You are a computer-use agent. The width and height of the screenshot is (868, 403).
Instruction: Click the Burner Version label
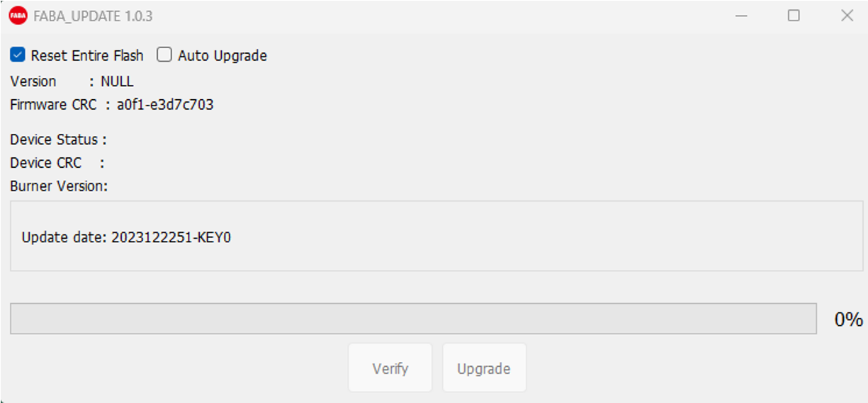pos(59,186)
